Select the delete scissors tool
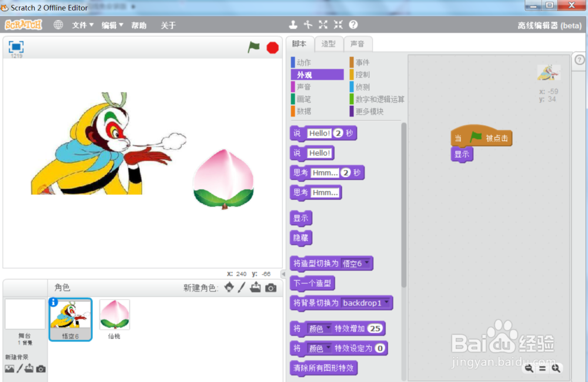 point(308,25)
